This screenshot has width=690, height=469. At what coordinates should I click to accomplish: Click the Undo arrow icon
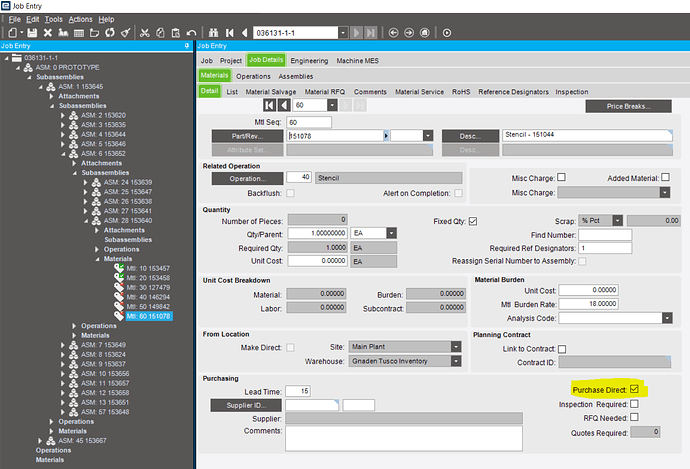[x=191, y=33]
